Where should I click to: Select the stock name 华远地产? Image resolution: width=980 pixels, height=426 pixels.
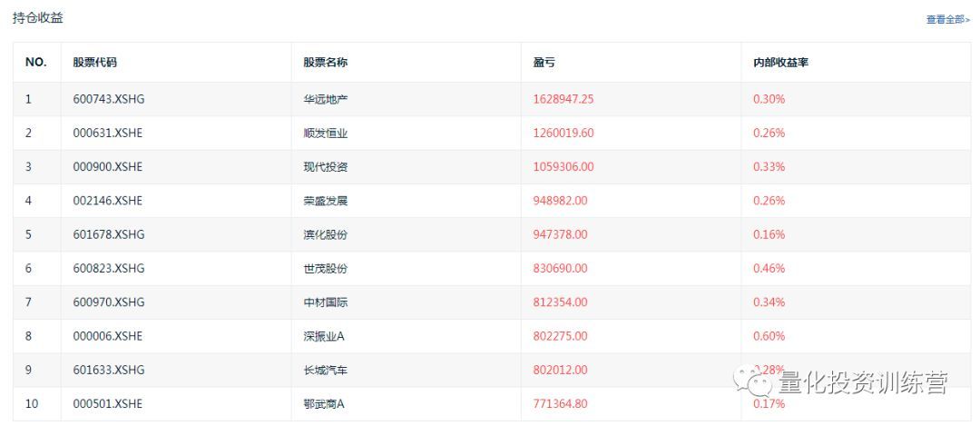click(326, 99)
